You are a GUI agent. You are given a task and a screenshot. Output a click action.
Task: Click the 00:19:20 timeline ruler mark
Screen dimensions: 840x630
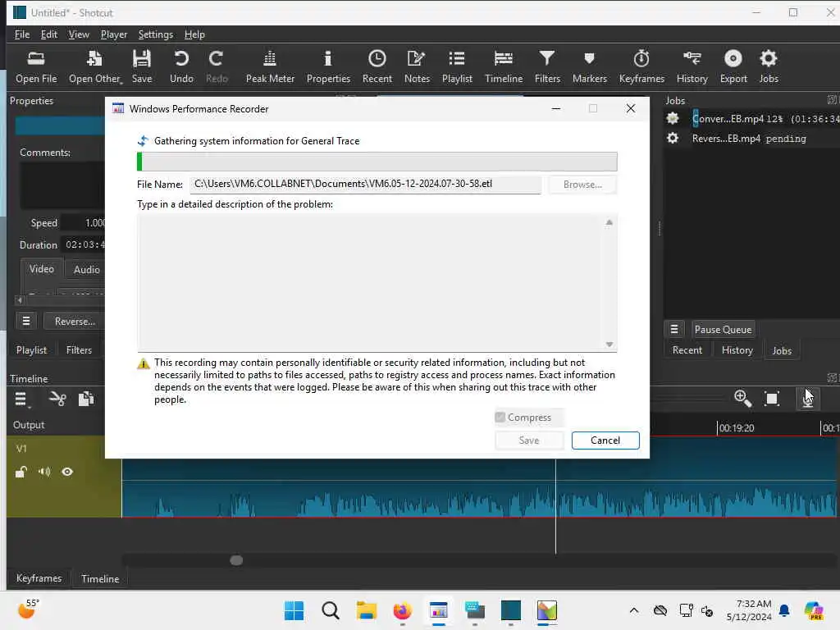(736, 428)
